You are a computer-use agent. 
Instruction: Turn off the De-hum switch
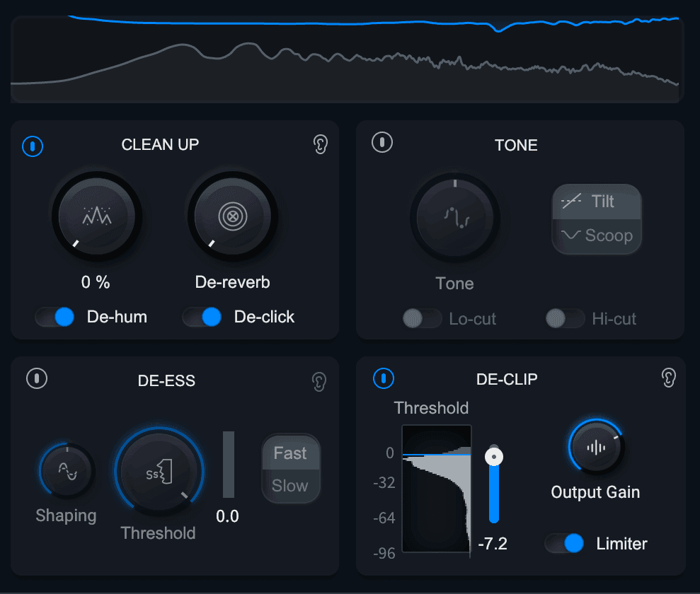coord(55,317)
